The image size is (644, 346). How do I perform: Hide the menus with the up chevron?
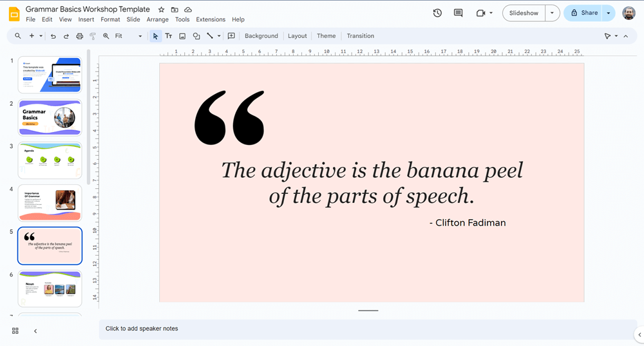[x=625, y=36]
